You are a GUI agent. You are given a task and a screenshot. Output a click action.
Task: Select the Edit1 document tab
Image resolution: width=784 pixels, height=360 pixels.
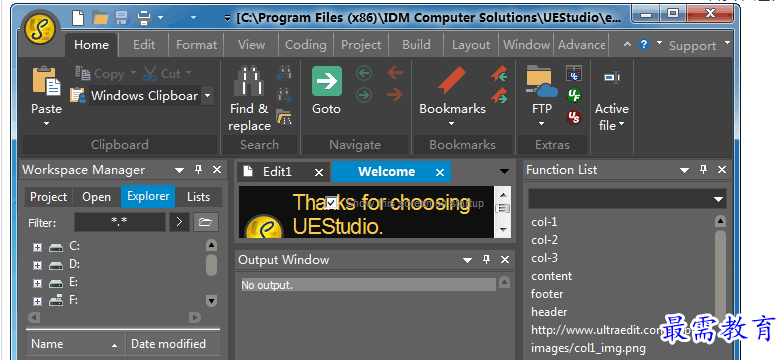(x=277, y=172)
